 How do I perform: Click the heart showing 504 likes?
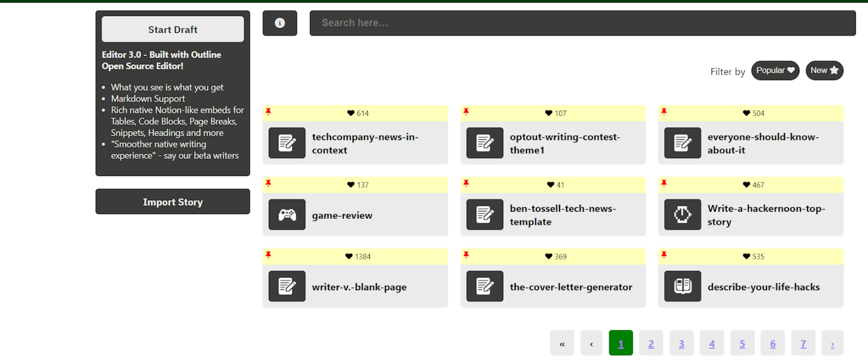tap(746, 113)
